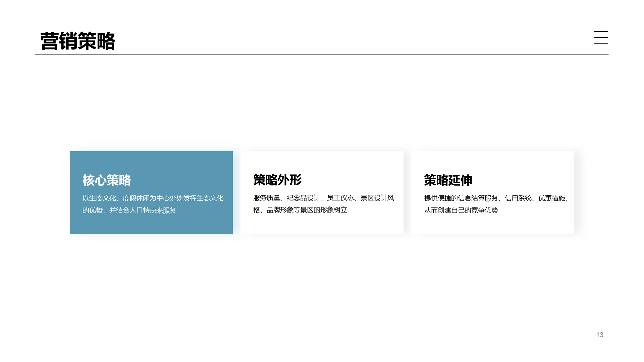Screen dimensions: 644x362
Task: Click the 核心策略 card heading
Action: pyautogui.click(x=107, y=180)
